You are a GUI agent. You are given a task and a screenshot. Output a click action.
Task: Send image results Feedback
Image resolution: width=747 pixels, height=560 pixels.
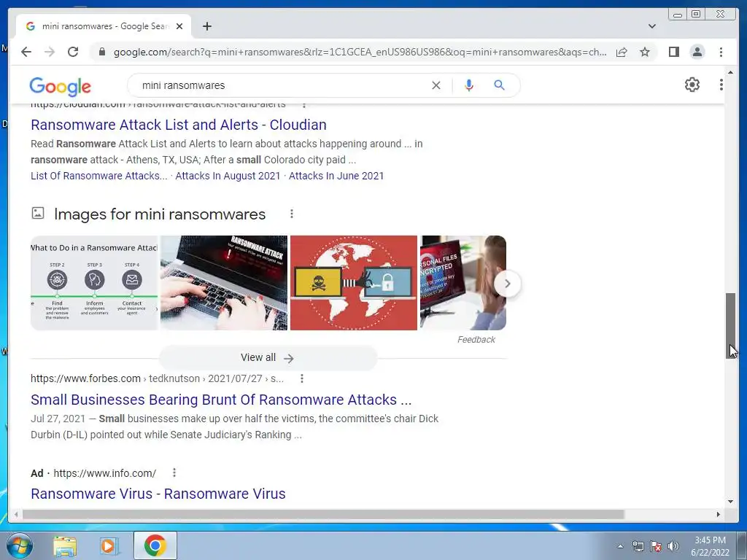476,340
